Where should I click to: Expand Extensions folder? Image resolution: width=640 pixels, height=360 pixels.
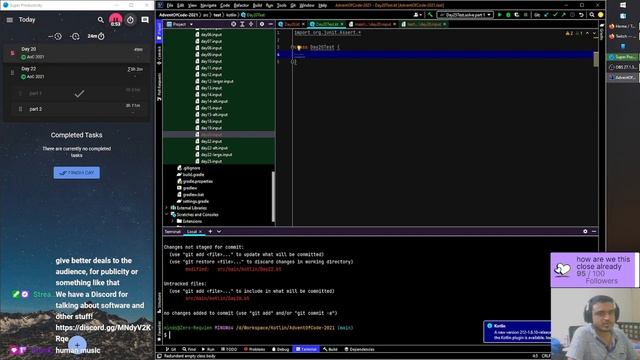click(x=173, y=221)
